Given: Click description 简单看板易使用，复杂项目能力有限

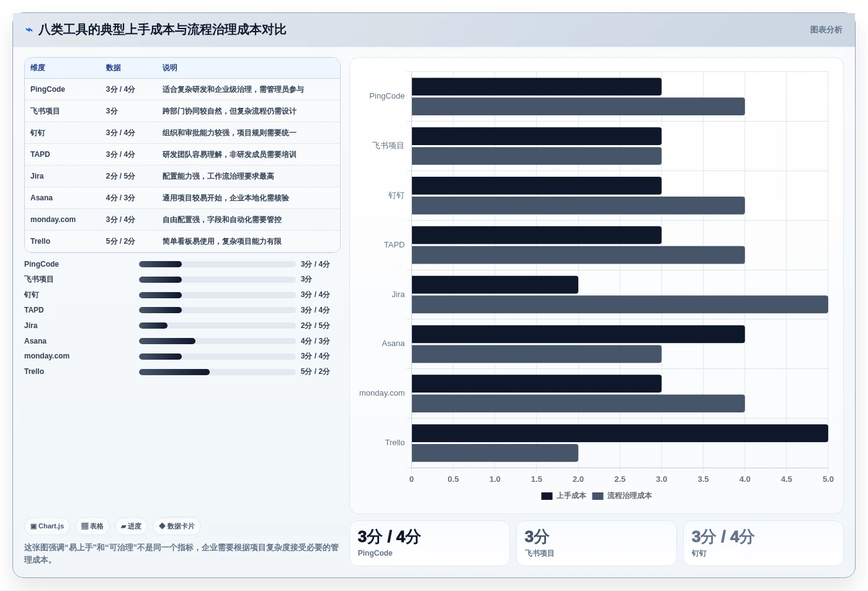Looking at the screenshot, I should [x=222, y=241].
